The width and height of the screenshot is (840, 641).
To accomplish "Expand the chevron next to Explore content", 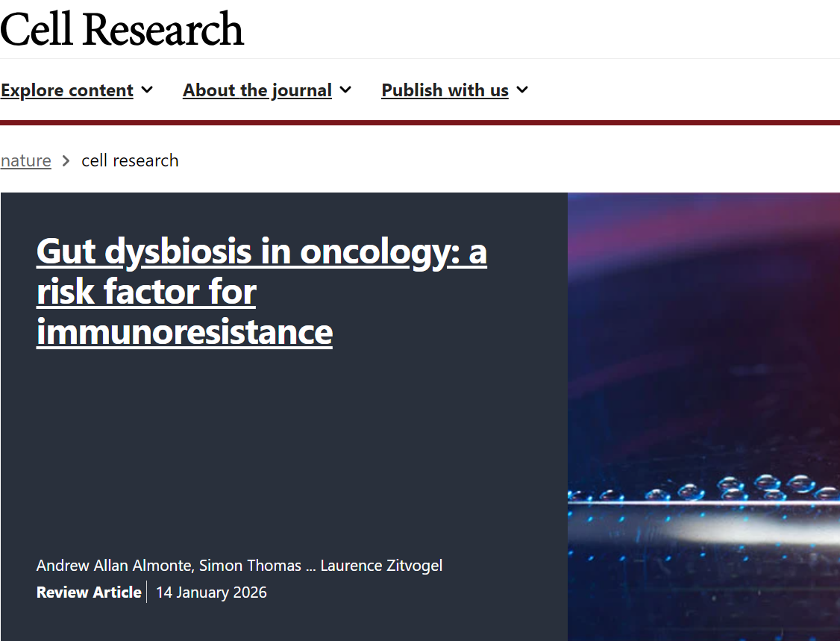I will pyautogui.click(x=147, y=90).
